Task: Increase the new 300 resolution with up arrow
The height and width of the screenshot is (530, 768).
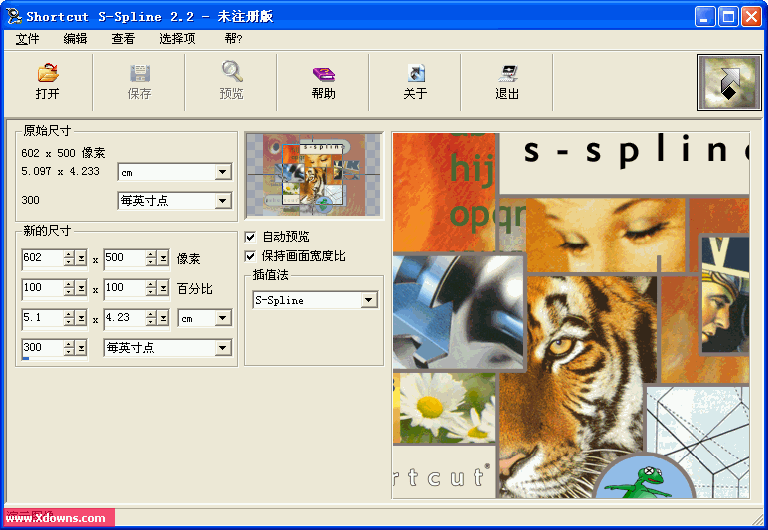Action: pyautogui.click(x=69, y=344)
